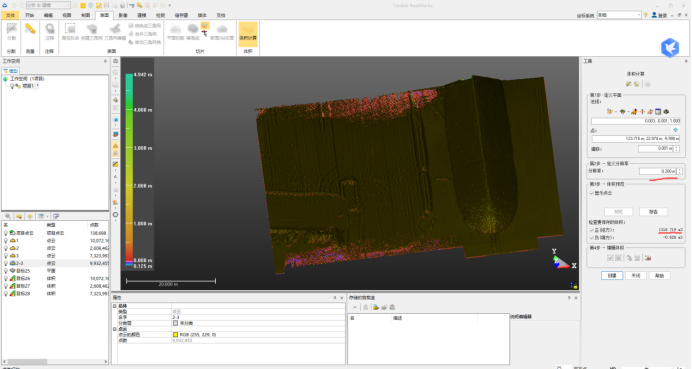Toggle the negative volume checkbox
Viewport: 692px width, 369px height.
coord(592,237)
